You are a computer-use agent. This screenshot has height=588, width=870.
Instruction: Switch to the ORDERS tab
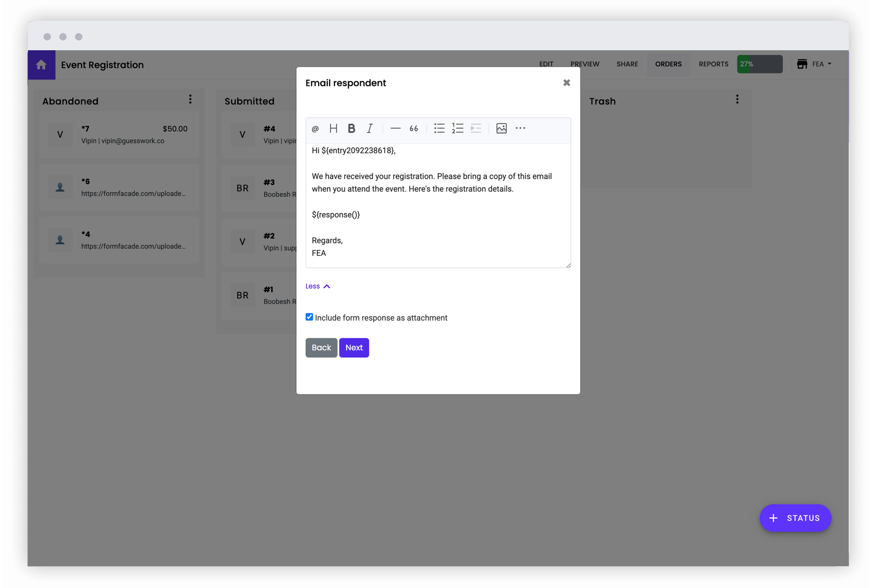pyautogui.click(x=668, y=64)
